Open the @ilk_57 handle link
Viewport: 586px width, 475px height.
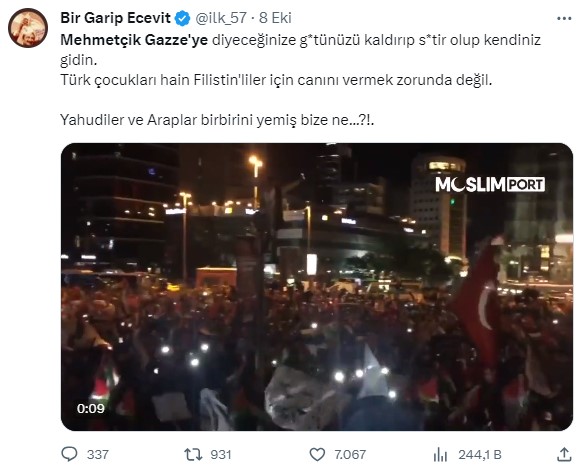click(x=221, y=18)
